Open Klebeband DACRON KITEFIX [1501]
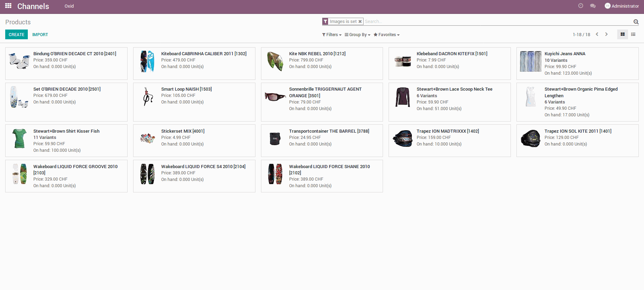 pyautogui.click(x=452, y=54)
